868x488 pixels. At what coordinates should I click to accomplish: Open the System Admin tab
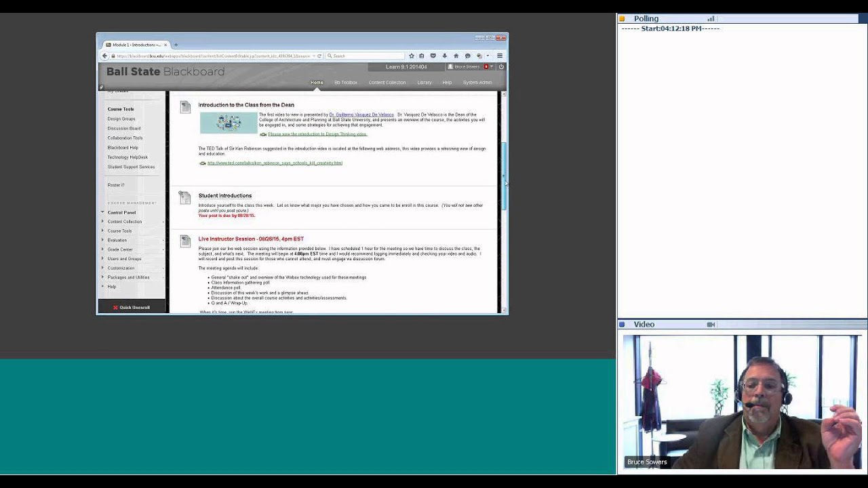point(477,82)
